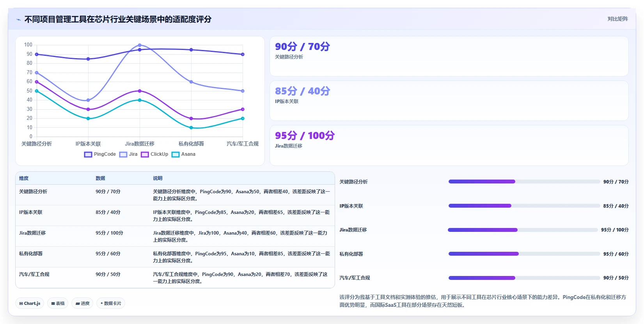Image resolution: width=644 pixels, height=324 pixels.
Task: Click the 数据 column header
Action: pos(100,178)
